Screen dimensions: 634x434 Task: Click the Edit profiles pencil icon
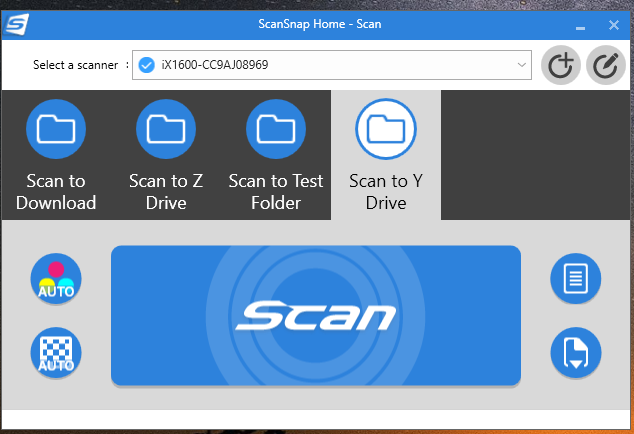pyautogui.click(x=606, y=65)
